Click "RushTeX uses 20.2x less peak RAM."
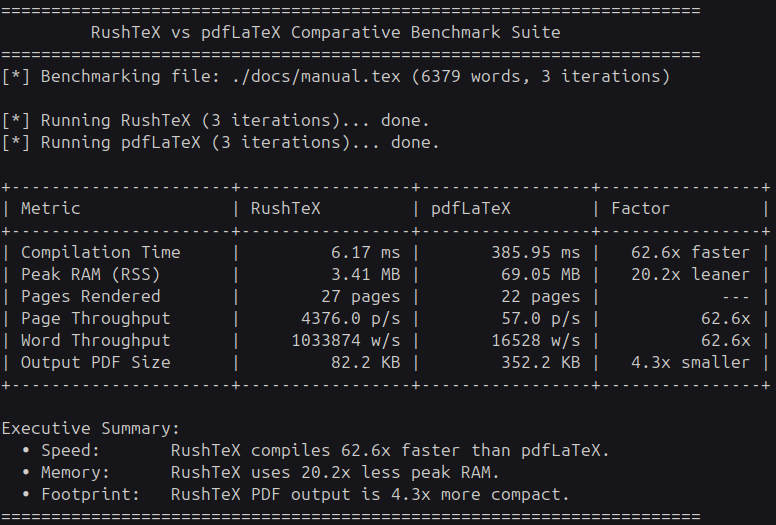 (335, 473)
